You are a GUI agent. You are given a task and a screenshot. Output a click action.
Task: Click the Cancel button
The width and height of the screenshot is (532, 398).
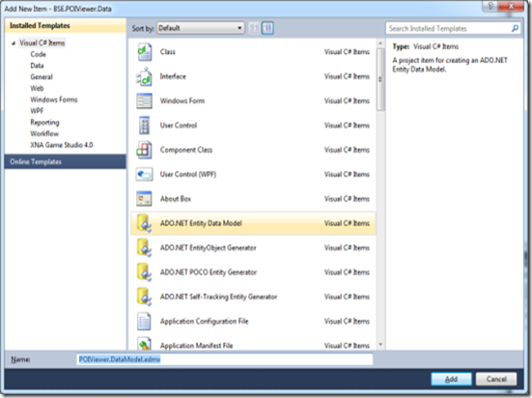pos(496,379)
